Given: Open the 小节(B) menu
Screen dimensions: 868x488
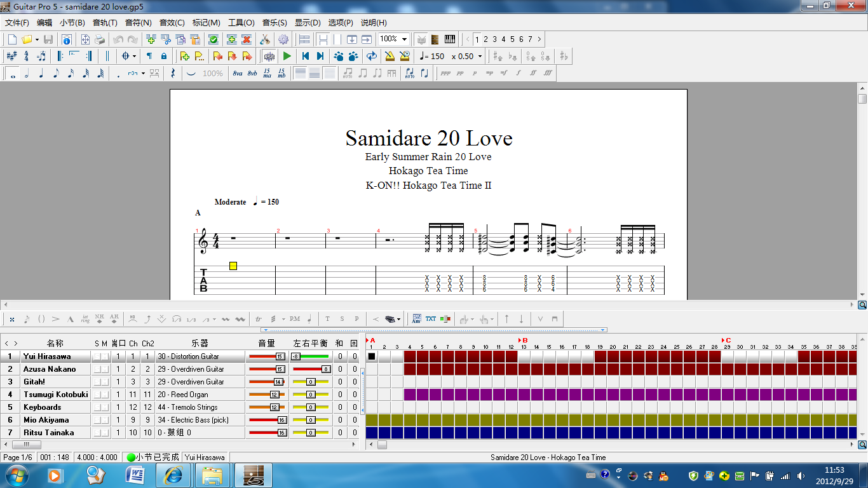Looking at the screenshot, I should [x=72, y=22].
